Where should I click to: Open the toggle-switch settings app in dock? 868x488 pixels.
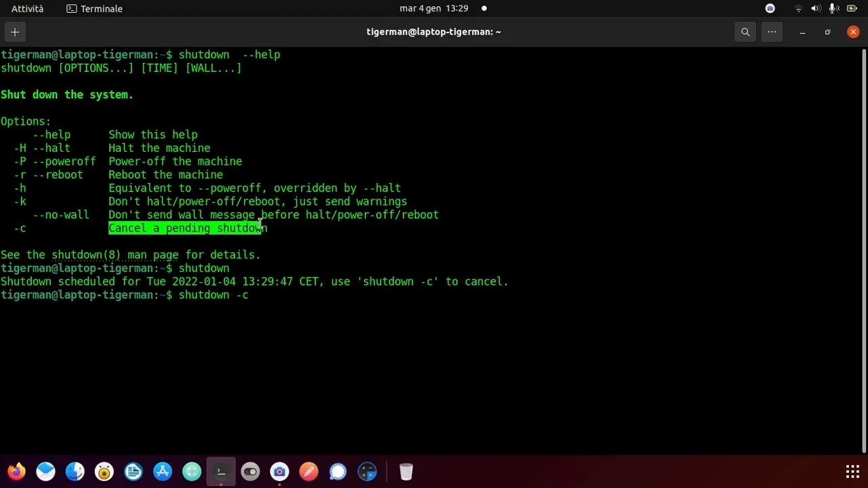(250, 472)
